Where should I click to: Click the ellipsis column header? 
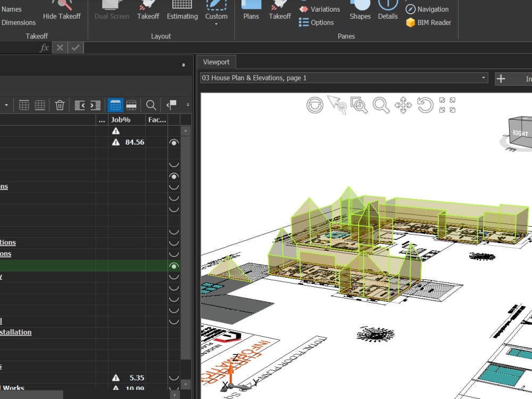pyautogui.click(x=102, y=120)
